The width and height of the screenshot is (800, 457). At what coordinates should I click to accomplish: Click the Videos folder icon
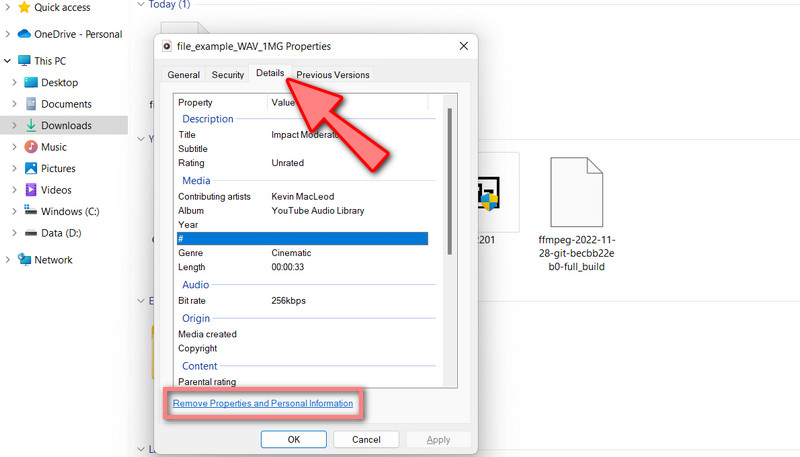pyautogui.click(x=31, y=190)
